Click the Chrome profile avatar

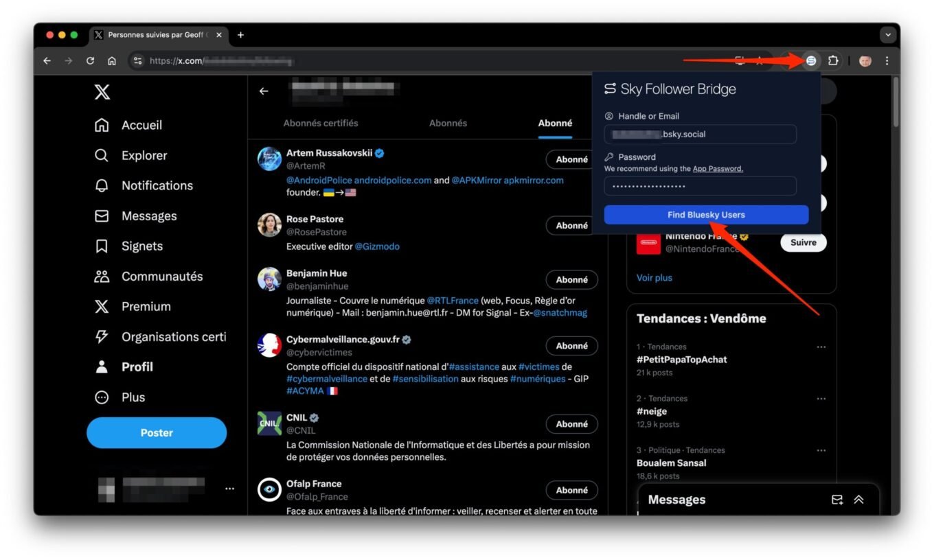click(x=865, y=61)
